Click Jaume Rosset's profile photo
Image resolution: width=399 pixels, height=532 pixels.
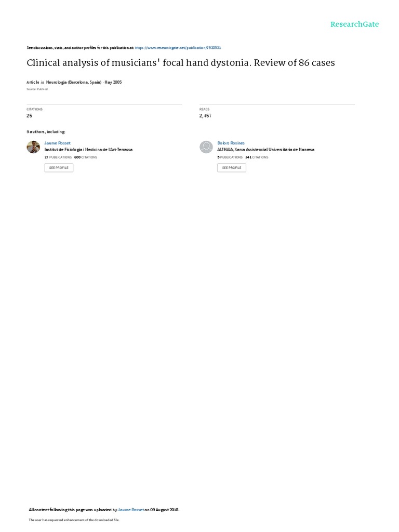(x=33, y=147)
